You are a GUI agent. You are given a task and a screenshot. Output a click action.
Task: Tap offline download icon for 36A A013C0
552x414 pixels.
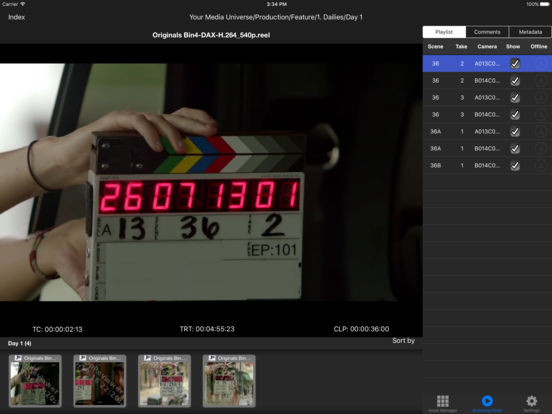pos(540,131)
